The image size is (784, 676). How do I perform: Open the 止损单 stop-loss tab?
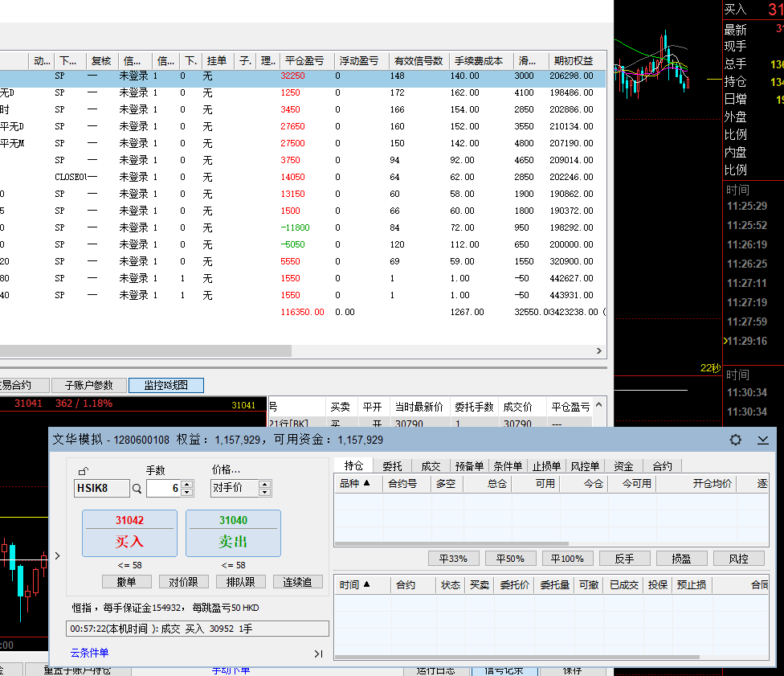(547, 466)
